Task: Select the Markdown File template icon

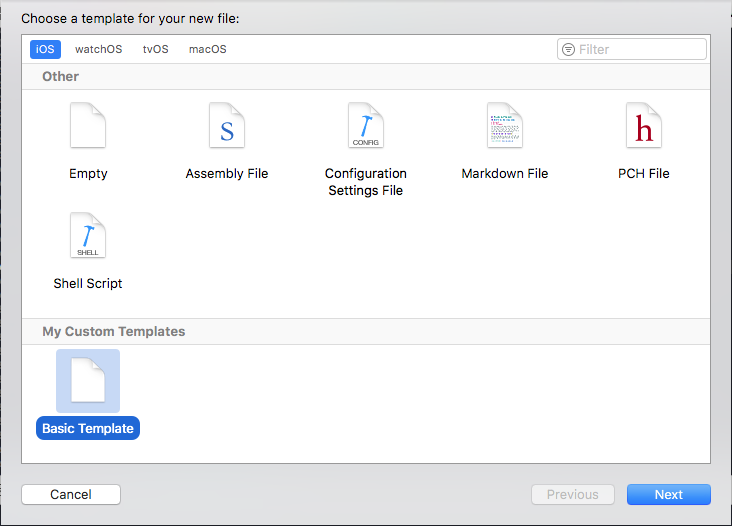Action: point(504,127)
